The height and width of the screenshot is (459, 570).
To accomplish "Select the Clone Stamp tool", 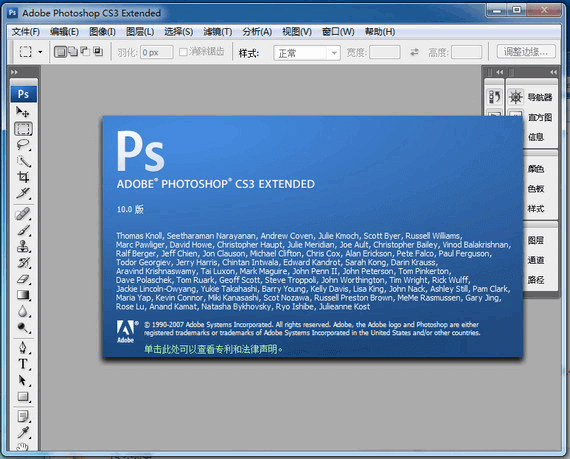I will [23, 246].
